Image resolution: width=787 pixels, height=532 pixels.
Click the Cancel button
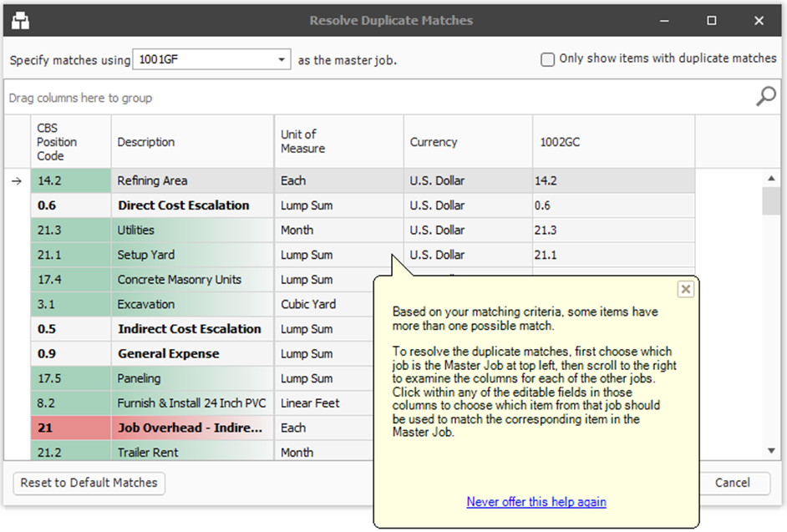pyautogui.click(x=732, y=482)
